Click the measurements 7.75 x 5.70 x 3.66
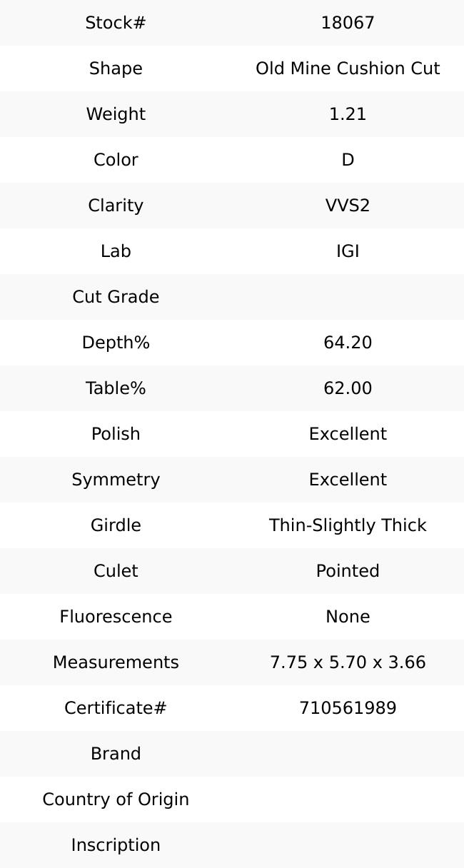464x868 pixels. tap(348, 662)
